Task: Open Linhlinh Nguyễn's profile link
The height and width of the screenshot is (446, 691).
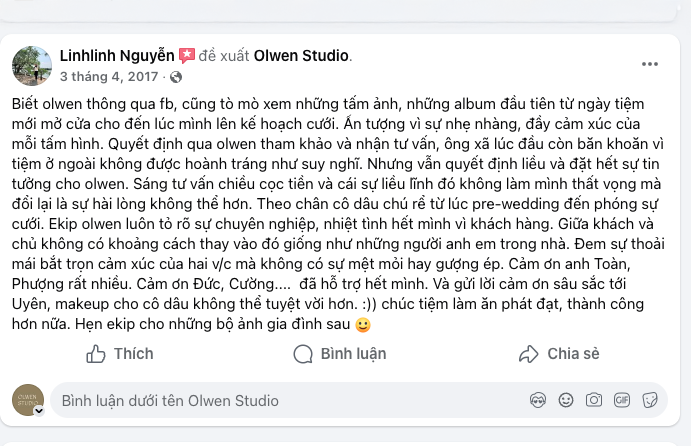Action: (116, 54)
